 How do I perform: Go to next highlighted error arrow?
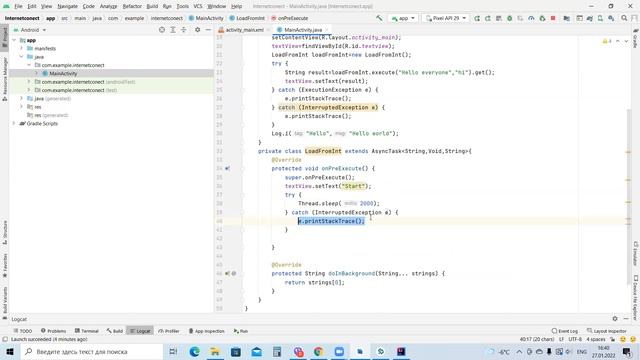point(626,41)
